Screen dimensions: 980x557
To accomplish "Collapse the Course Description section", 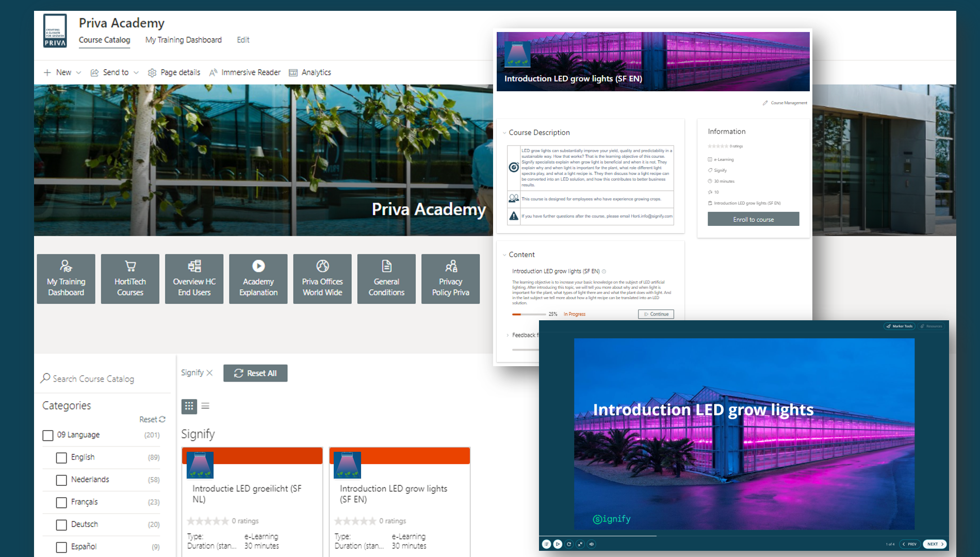I will [504, 133].
